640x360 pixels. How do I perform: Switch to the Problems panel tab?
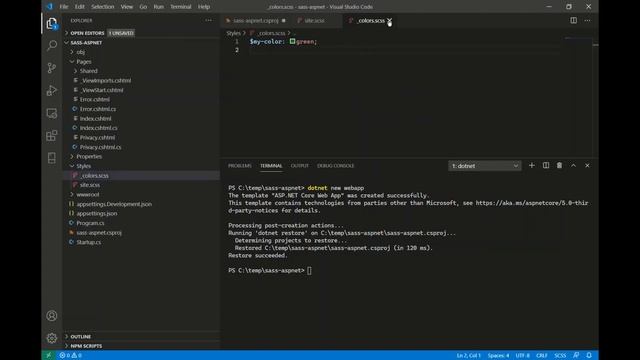(x=240, y=166)
